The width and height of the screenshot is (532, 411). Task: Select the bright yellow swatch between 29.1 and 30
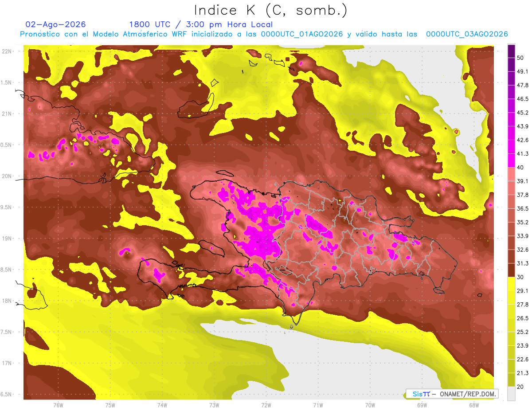click(511, 284)
